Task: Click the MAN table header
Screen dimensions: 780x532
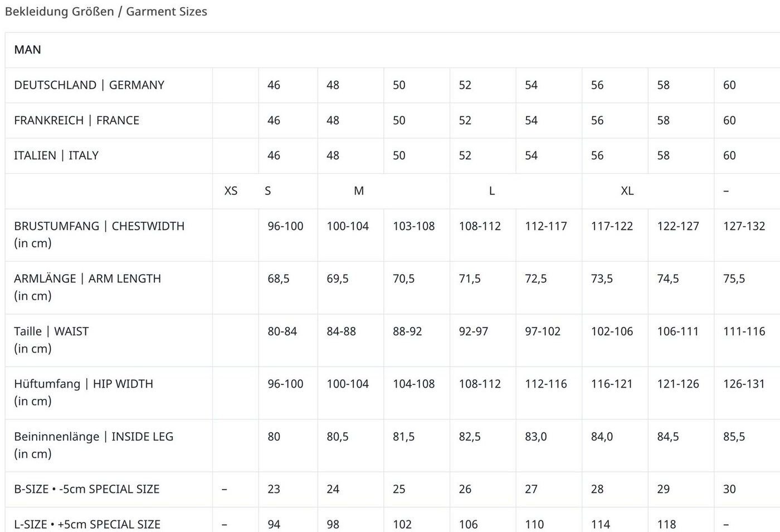Action: click(x=28, y=50)
